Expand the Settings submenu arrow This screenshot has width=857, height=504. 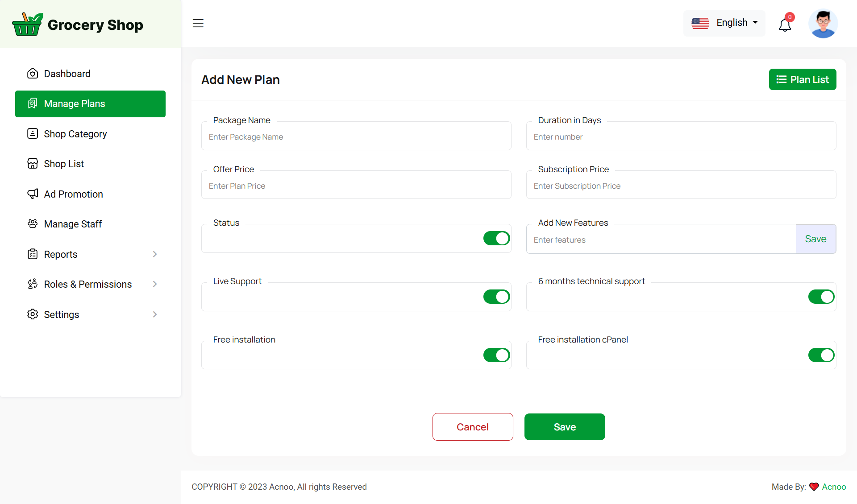click(x=155, y=314)
